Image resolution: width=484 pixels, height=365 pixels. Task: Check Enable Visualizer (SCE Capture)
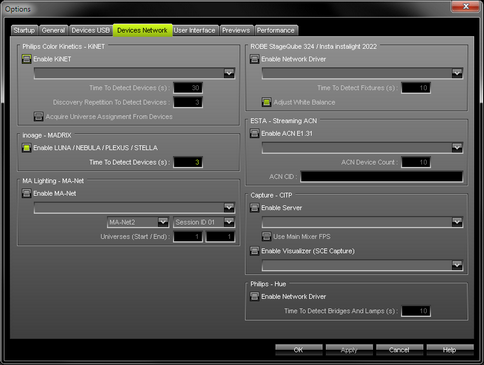pos(254,251)
